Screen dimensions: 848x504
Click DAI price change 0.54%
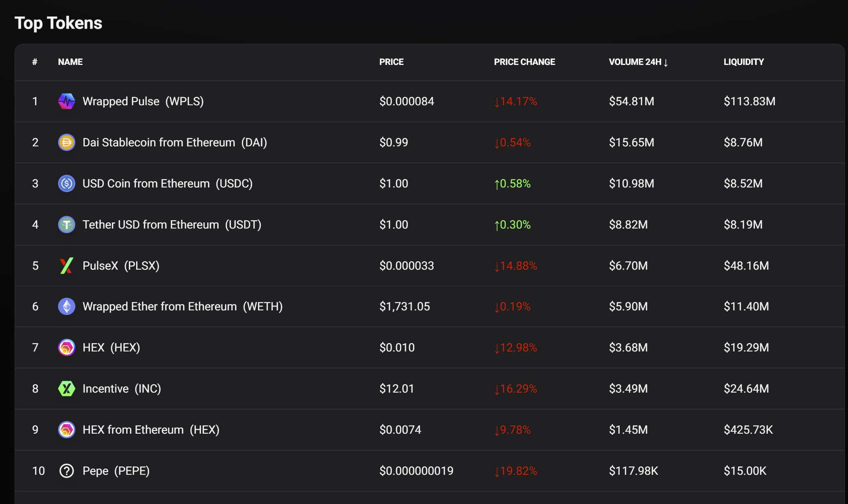click(x=512, y=142)
